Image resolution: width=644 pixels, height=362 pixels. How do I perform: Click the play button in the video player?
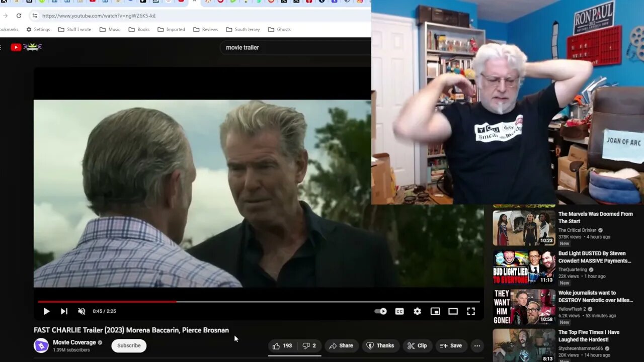pyautogui.click(x=46, y=311)
